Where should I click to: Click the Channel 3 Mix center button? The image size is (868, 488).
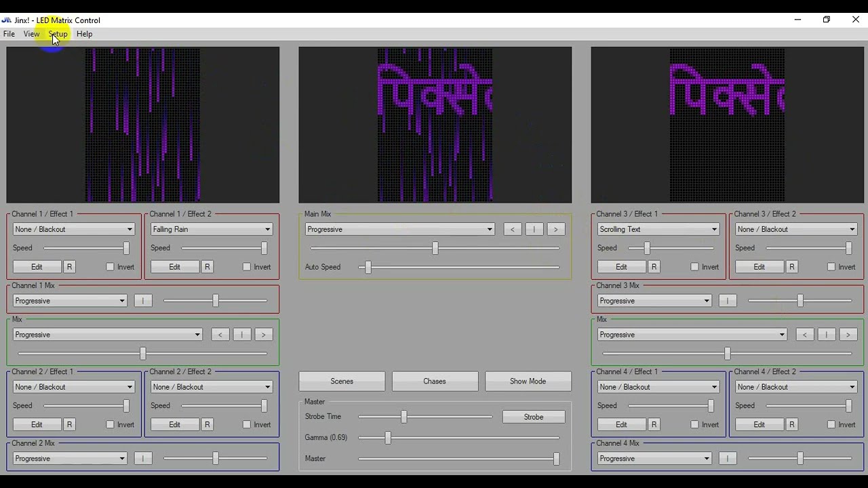pos(728,301)
